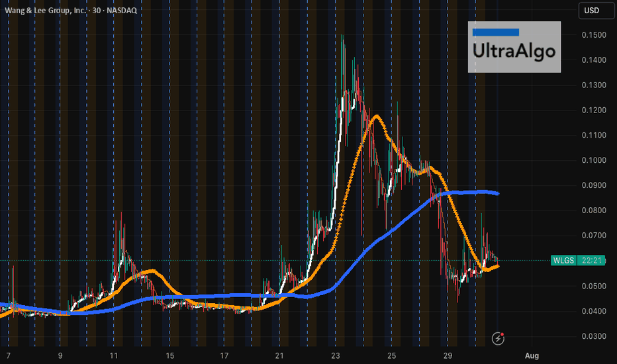Click the 0.1400 price axis label
Image resolution: width=617 pixels, height=364 pixels.
(x=594, y=60)
